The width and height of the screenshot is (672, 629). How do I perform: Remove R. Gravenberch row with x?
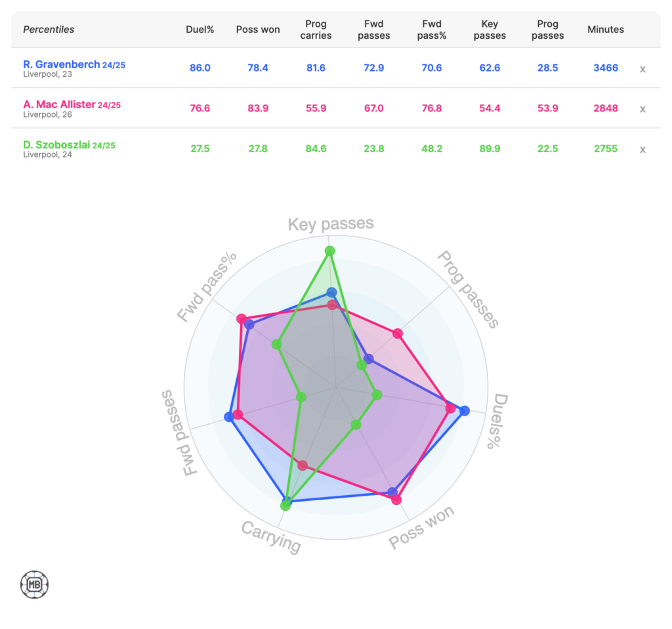click(x=642, y=68)
